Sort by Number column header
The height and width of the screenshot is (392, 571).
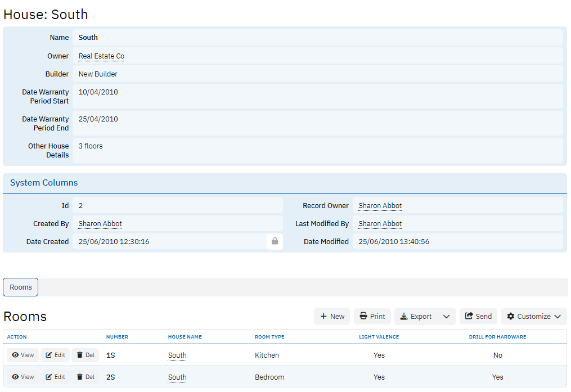click(x=117, y=337)
